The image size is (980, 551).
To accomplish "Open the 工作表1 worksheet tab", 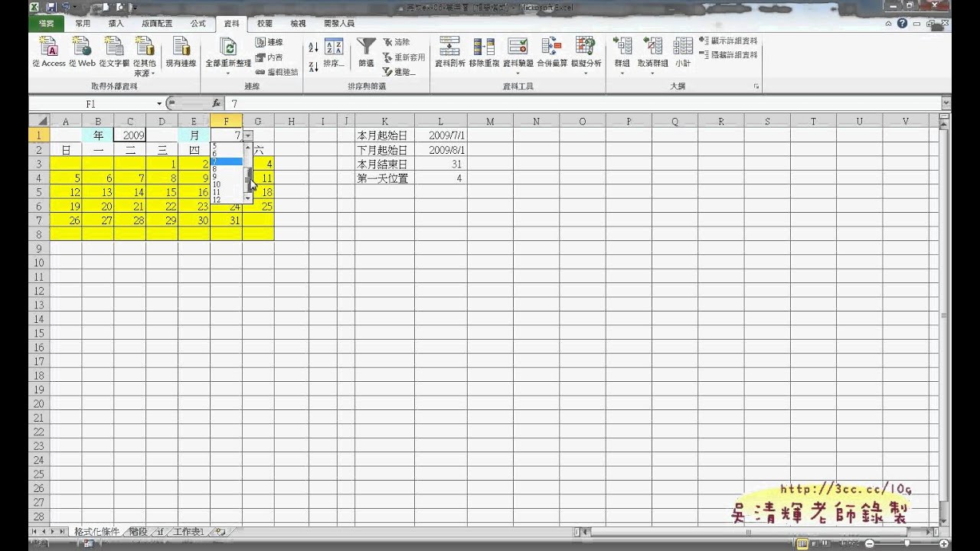I will coord(188,531).
